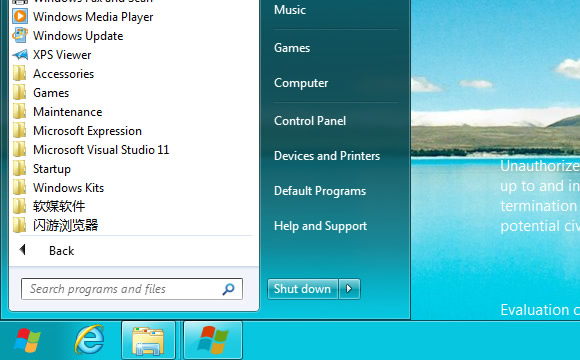Image resolution: width=580 pixels, height=360 pixels.
Task: Focus the Search programs and files box
Action: (x=132, y=289)
